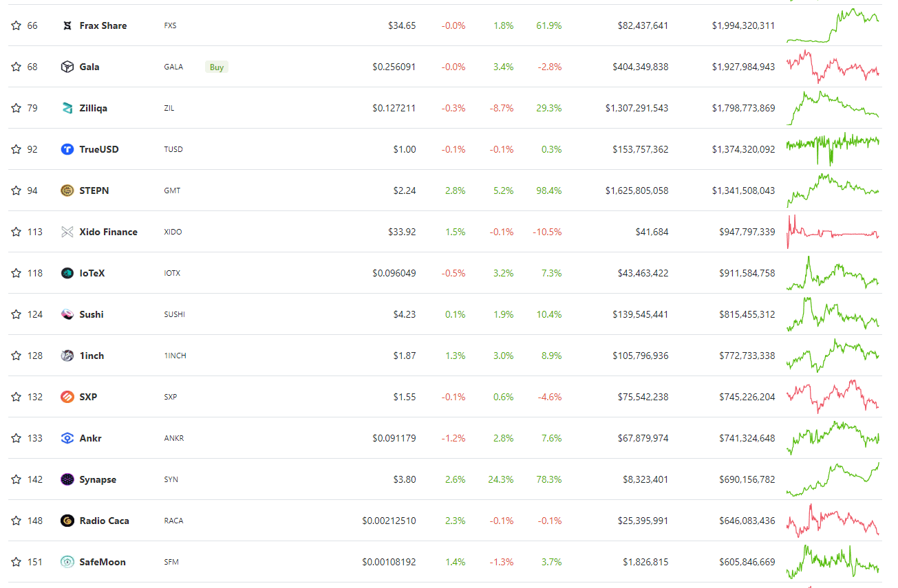Click the Zilliqa logo icon
This screenshot has width=898, height=588.
pyautogui.click(x=67, y=108)
